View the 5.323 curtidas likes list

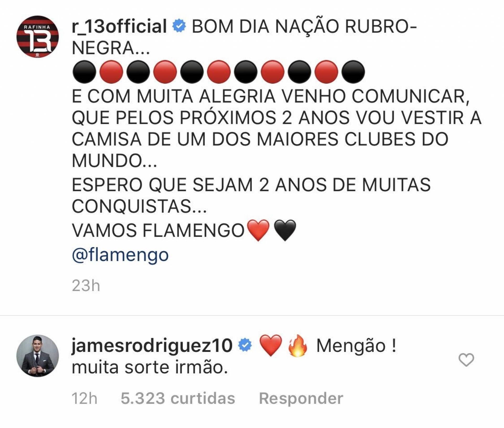[178, 398]
